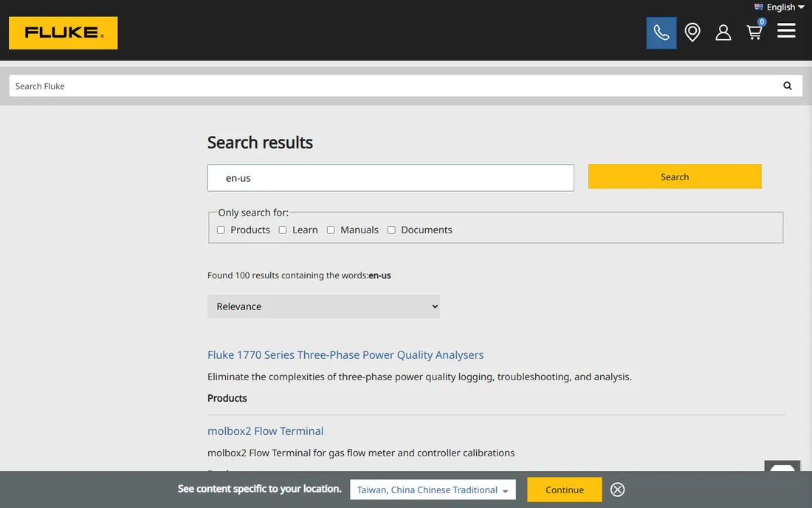Image resolution: width=812 pixels, height=508 pixels.
Task: Click the magnifier icon in Search Fluke bar
Action: (x=788, y=86)
